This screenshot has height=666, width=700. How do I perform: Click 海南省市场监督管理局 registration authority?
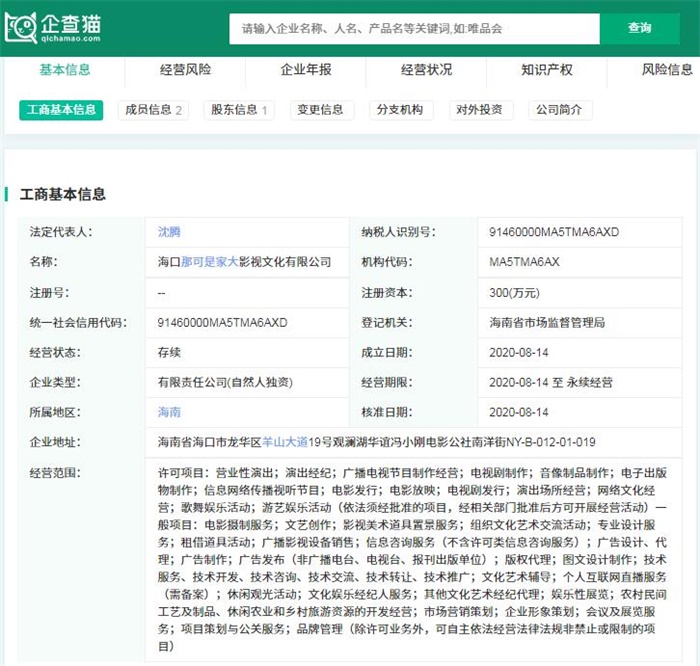(547, 322)
